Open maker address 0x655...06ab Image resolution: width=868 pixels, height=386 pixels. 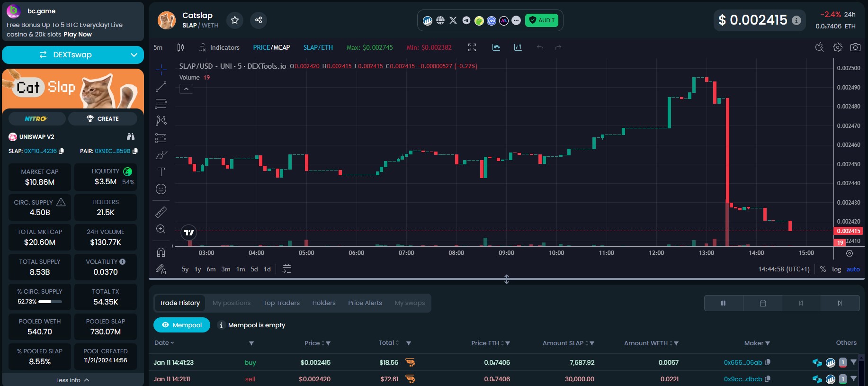743,362
